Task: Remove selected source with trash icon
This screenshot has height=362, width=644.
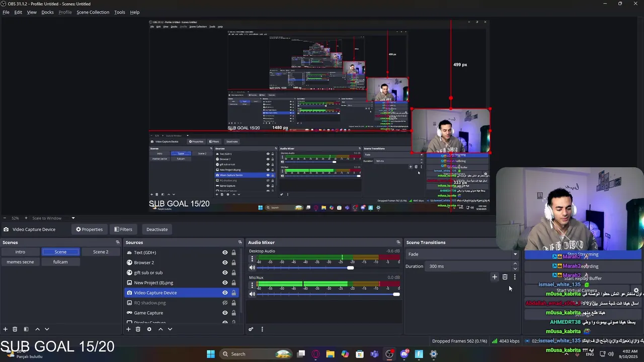Action: (x=138, y=329)
